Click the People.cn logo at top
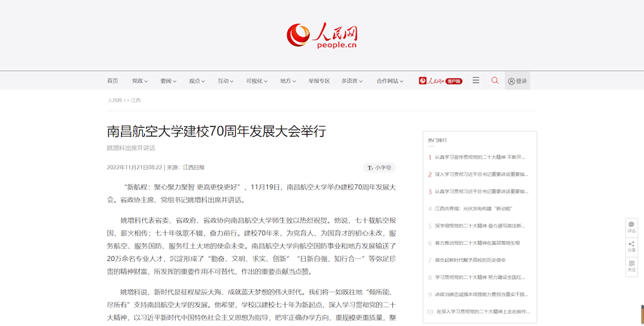The image size is (644, 326). (322, 35)
